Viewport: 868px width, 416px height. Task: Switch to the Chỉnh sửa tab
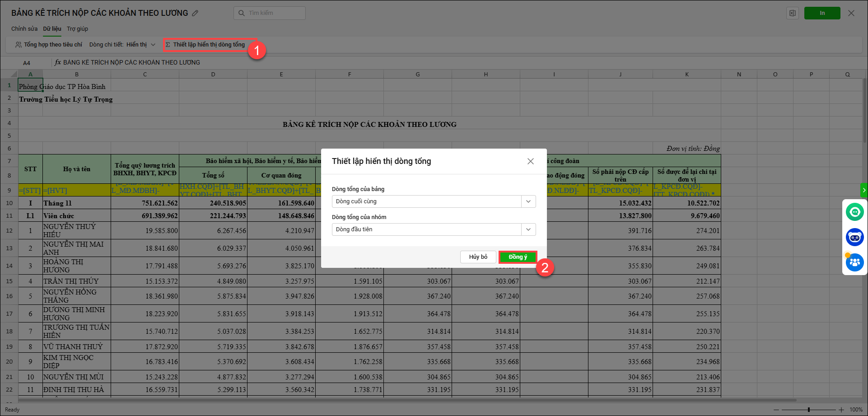tap(24, 29)
